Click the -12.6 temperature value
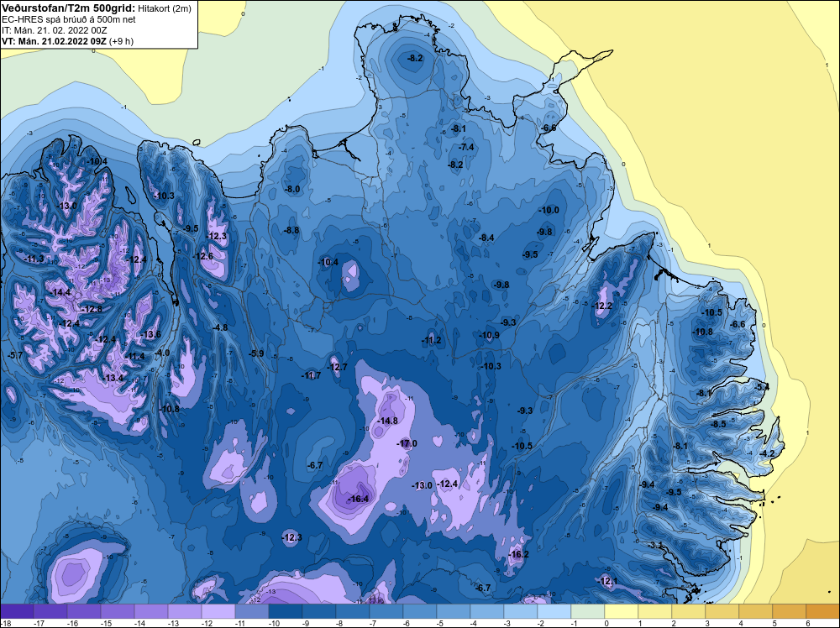Screen dimensions: 840x628 (x=202, y=256)
